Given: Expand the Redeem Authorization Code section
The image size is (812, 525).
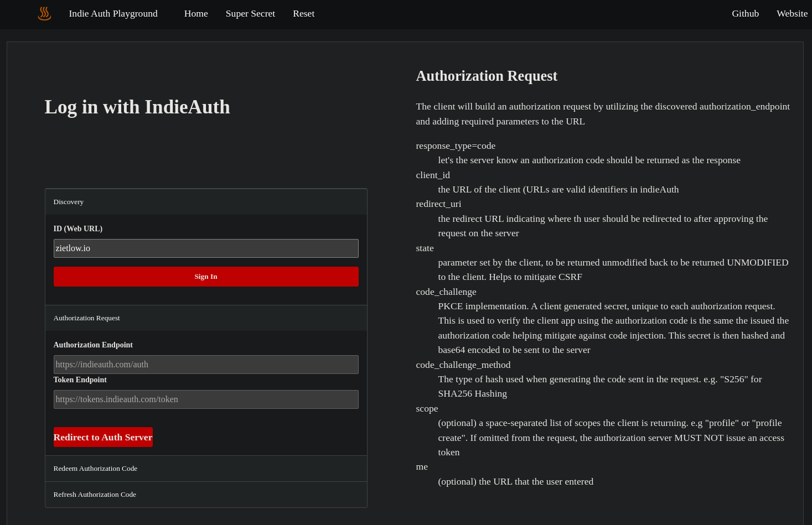Looking at the screenshot, I should (206, 469).
